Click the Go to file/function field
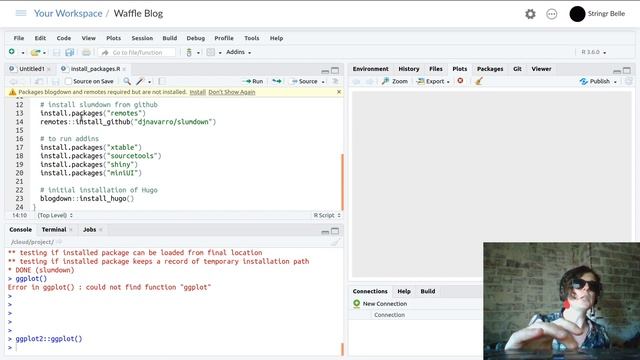640x360 pixels. 137,52
